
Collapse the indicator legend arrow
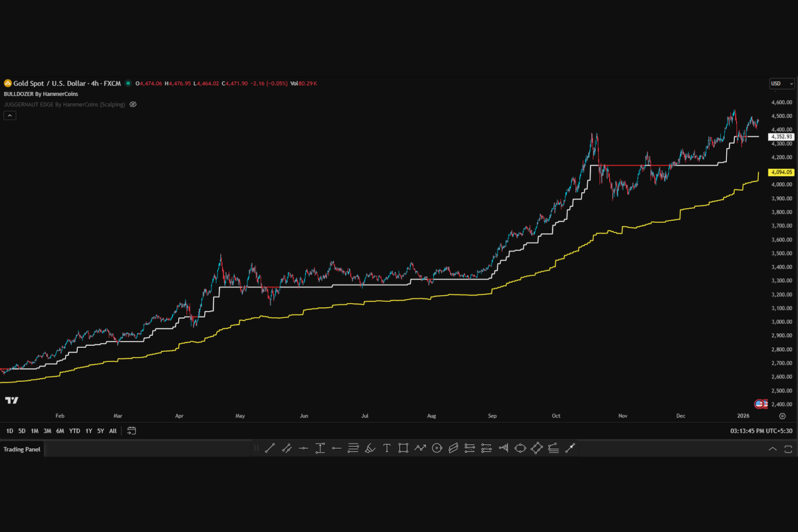click(10, 115)
